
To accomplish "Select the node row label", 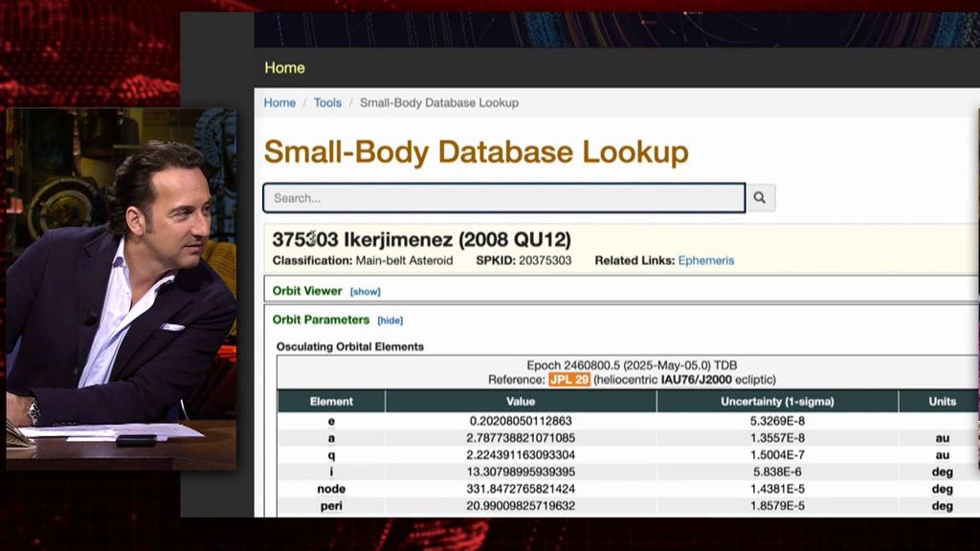I will tap(331, 489).
